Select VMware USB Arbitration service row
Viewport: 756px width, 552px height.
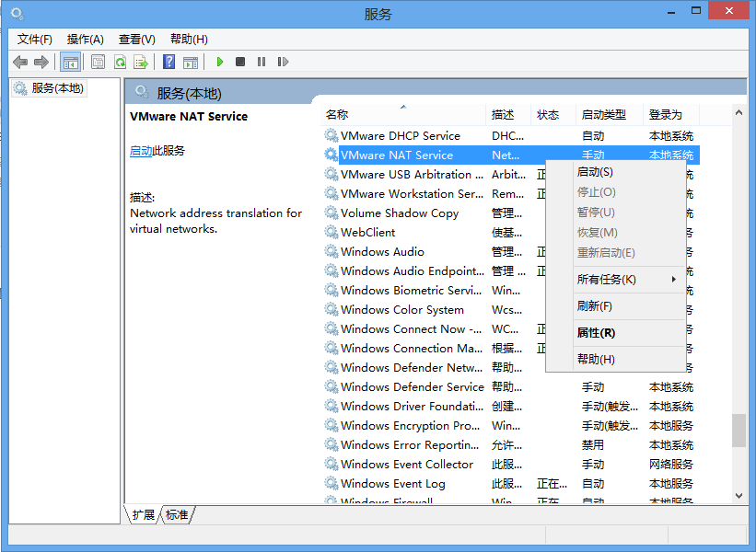pos(433,175)
